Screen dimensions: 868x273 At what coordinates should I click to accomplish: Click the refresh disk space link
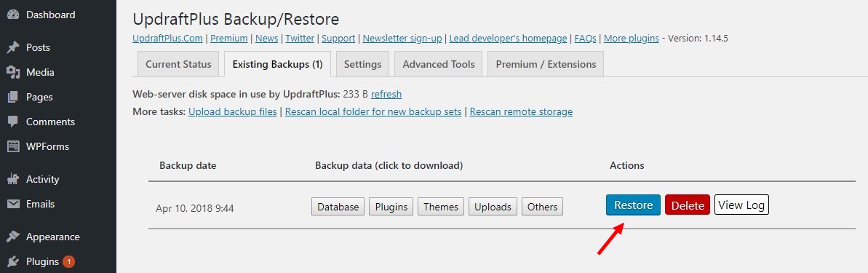click(x=386, y=94)
